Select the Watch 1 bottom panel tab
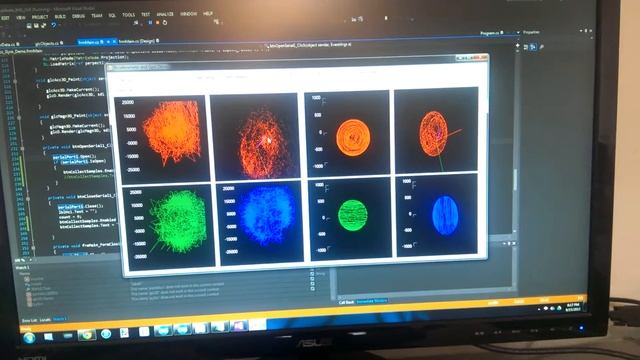This screenshot has width=640, height=360. [x=60, y=319]
